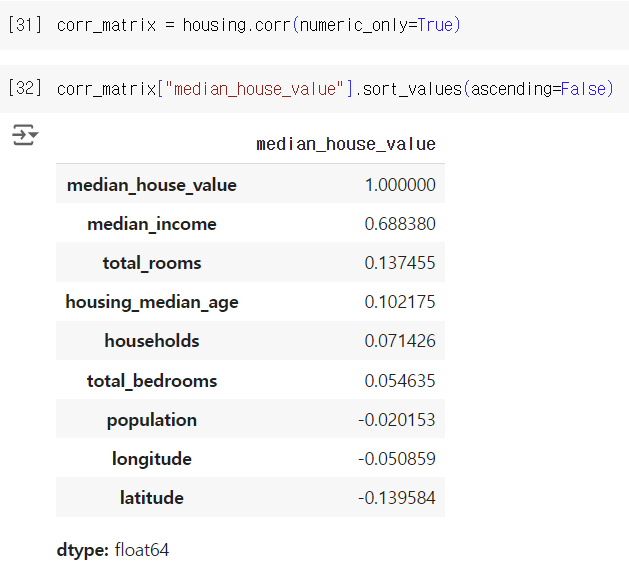
Task: Click the households row label
Action: 152,341
